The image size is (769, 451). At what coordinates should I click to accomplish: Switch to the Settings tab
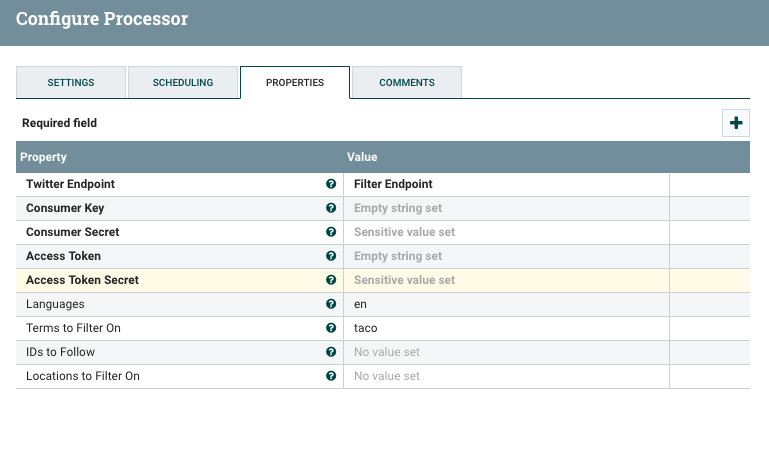(x=71, y=83)
